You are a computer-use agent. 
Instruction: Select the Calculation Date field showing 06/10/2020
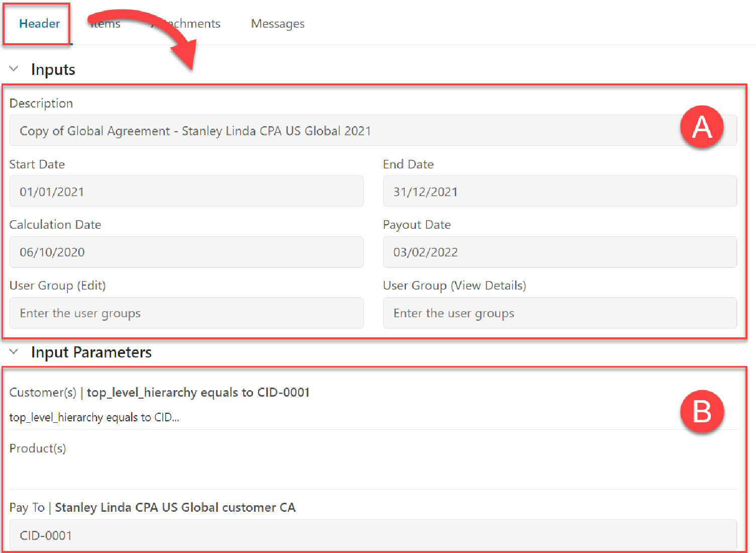point(186,252)
